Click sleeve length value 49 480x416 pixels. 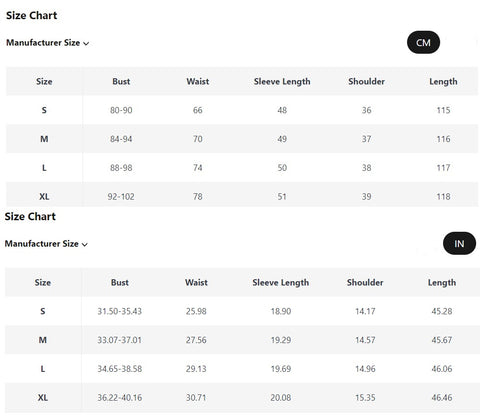[x=282, y=139]
